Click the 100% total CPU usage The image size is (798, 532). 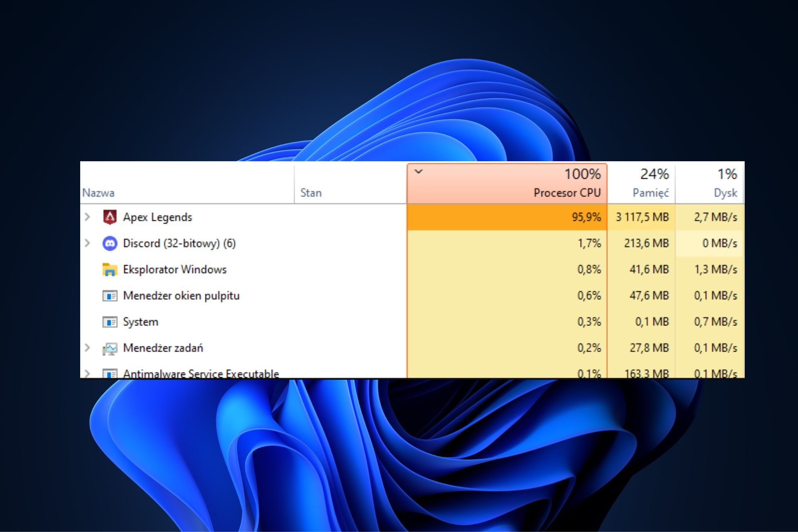tap(582, 174)
